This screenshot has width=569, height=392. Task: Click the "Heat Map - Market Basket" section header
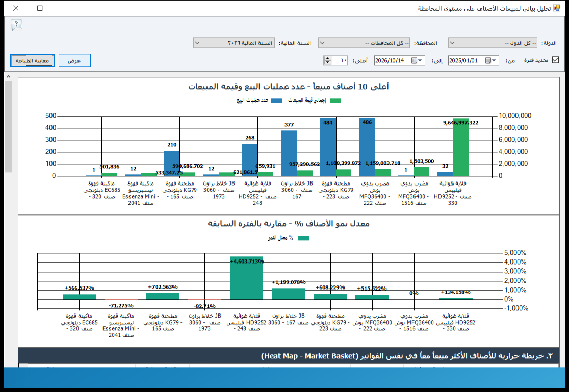tap(289, 356)
